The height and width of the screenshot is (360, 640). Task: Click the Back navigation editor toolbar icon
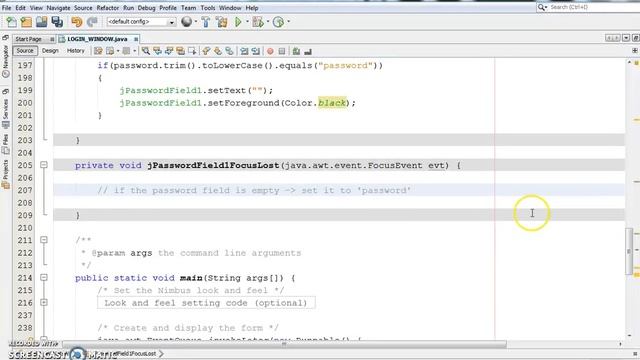pos(110,51)
